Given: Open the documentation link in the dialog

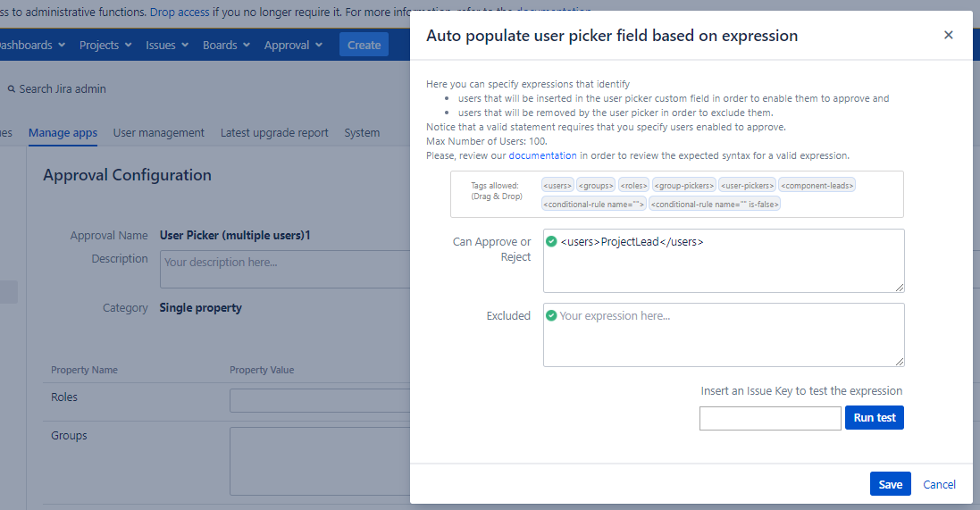Looking at the screenshot, I should click(x=542, y=155).
